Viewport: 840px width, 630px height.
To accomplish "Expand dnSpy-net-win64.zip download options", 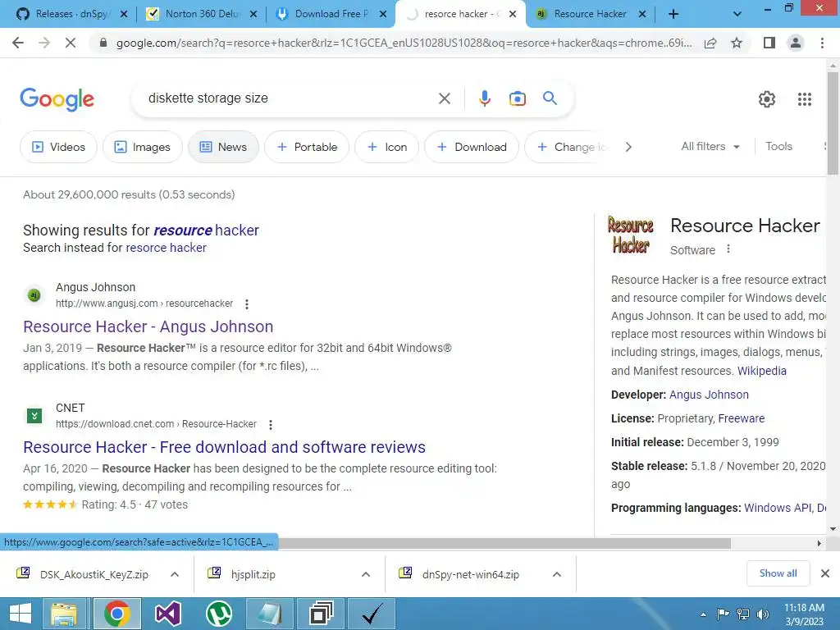I will click(557, 574).
